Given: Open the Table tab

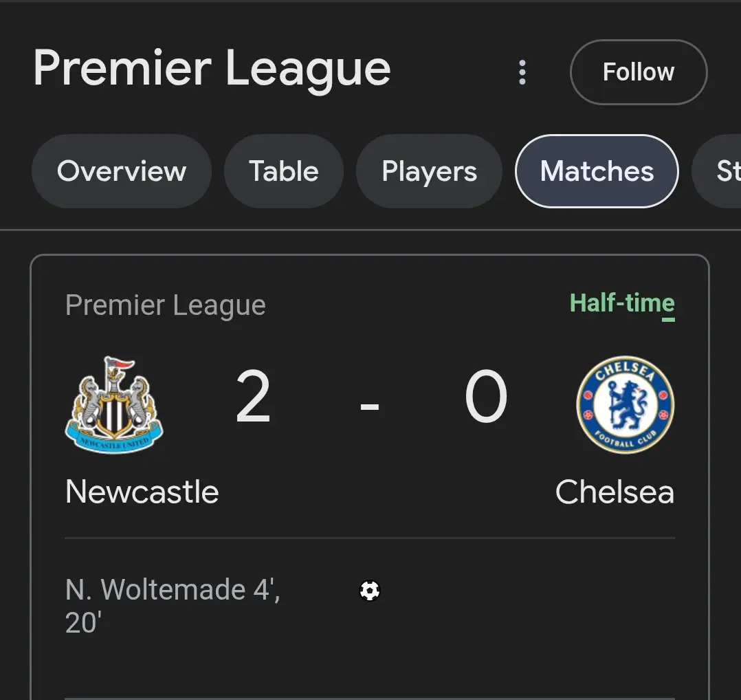Looking at the screenshot, I should (283, 171).
